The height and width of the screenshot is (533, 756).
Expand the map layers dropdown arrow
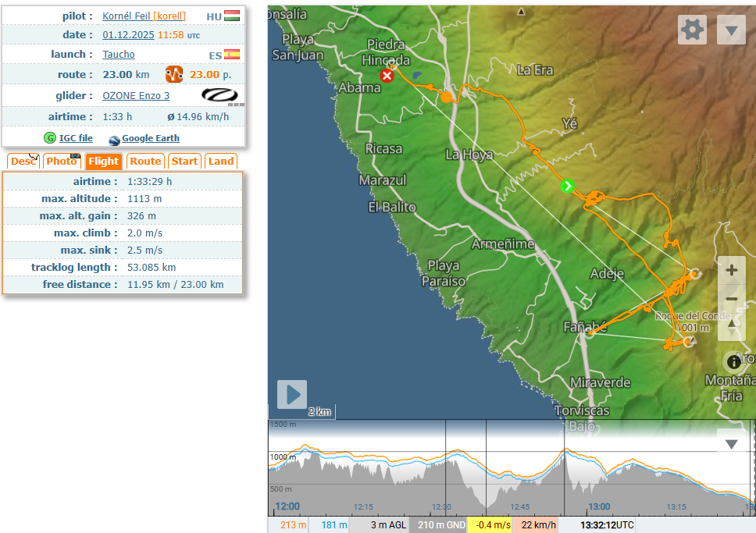(731, 30)
